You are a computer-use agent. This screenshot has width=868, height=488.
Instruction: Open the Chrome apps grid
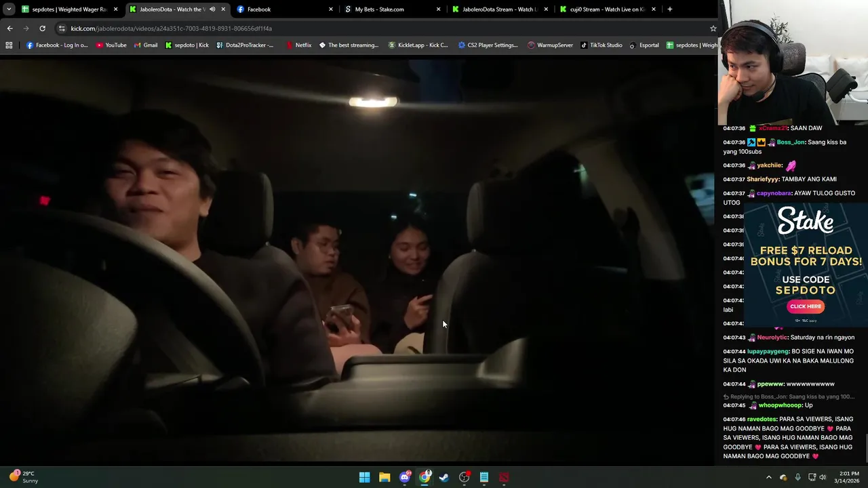tap(9, 45)
